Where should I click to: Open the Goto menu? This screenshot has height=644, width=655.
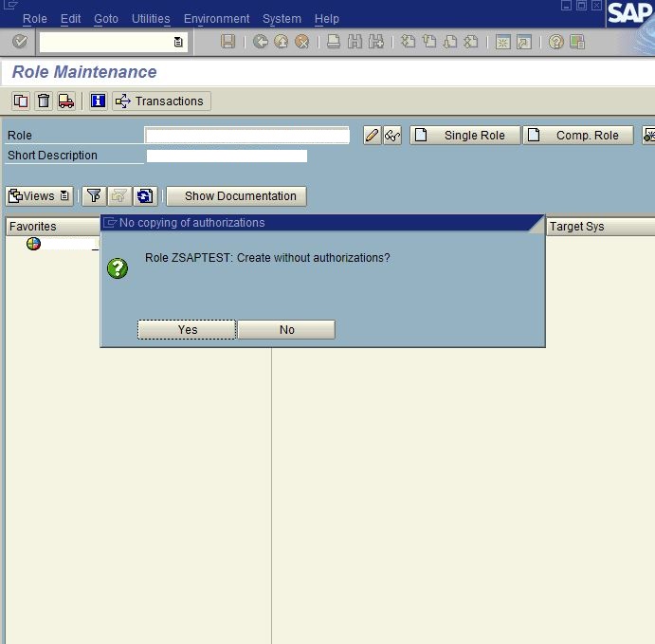[105, 19]
